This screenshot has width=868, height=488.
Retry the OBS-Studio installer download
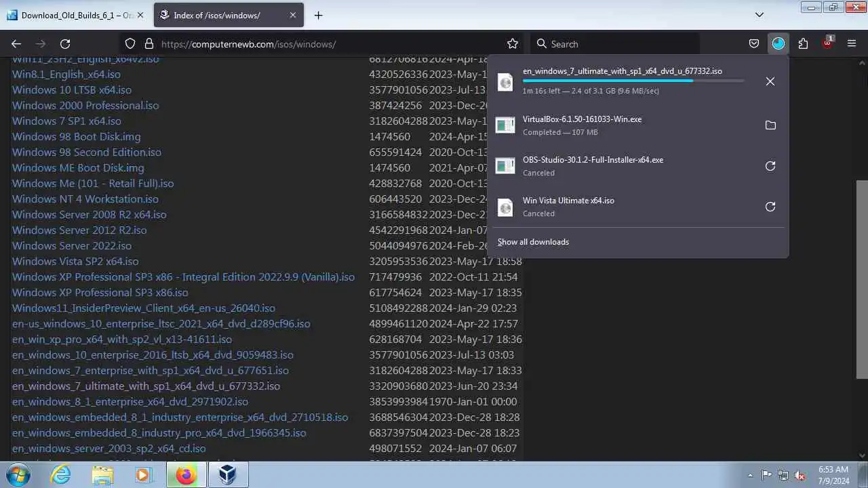pyautogui.click(x=770, y=166)
